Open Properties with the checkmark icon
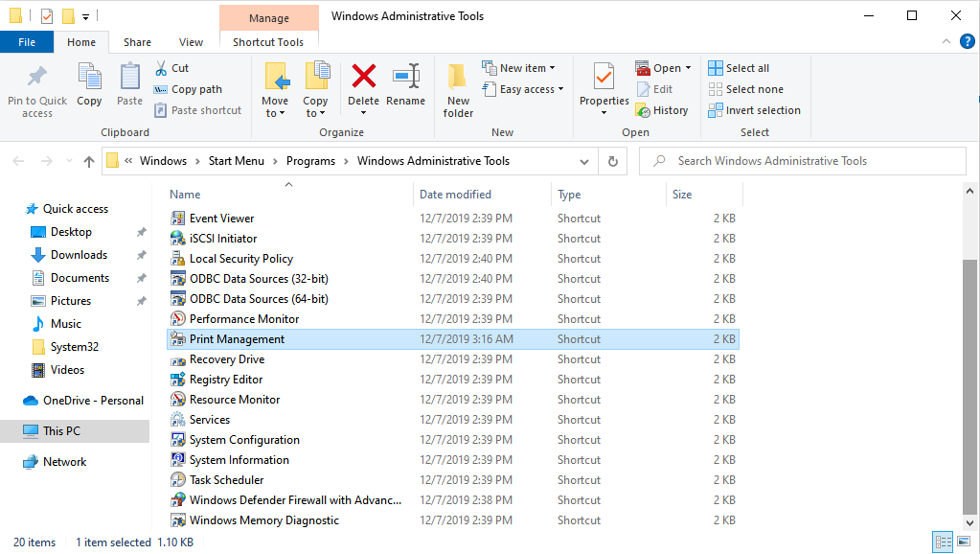 (x=604, y=77)
